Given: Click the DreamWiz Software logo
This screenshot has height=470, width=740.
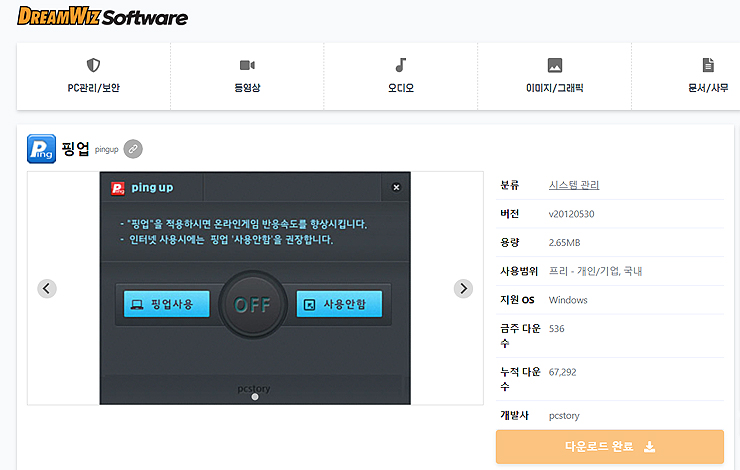Looking at the screenshot, I should point(102,17).
